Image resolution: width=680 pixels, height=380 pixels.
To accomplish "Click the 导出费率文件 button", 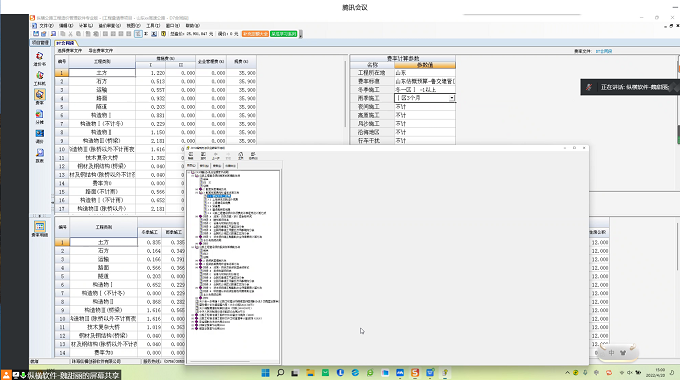I will [101, 51].
